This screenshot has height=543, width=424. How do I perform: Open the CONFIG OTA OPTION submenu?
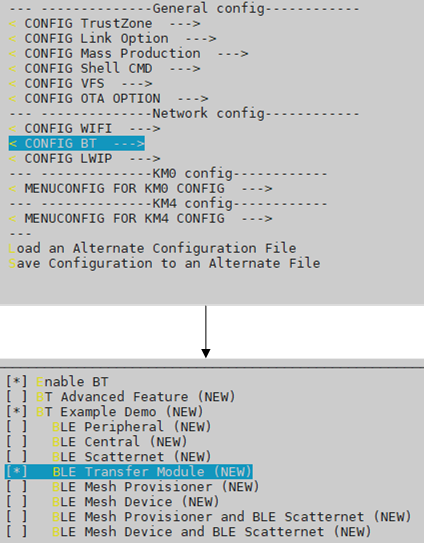(108, 99)
